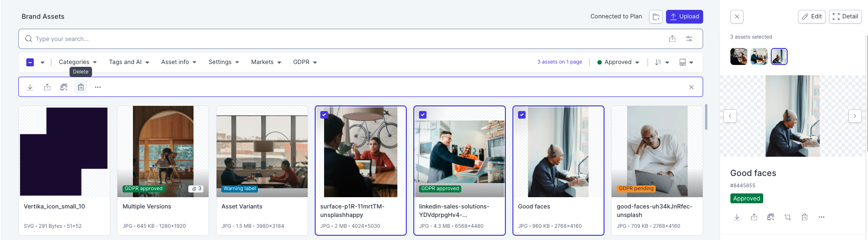Click the Connected to Plan text
868x240 pixels.
616,16
